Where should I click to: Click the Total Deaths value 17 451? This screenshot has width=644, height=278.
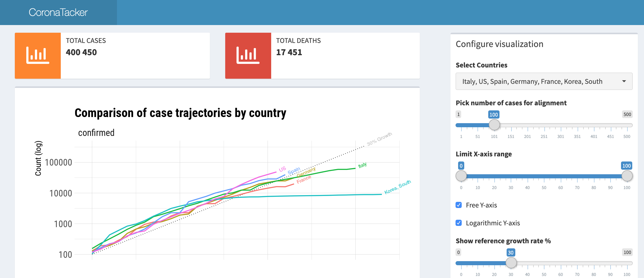click(x=289, y=52)
